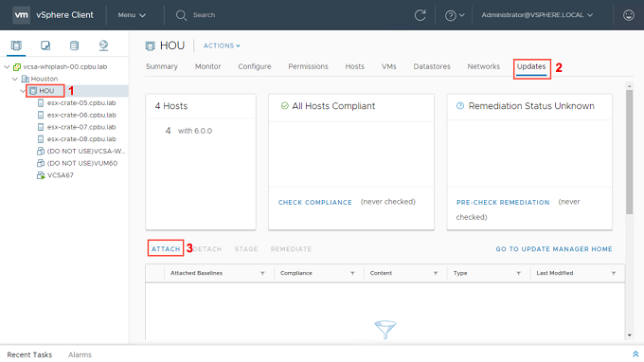Click the scrollbar up arrow

click(629, 86)
